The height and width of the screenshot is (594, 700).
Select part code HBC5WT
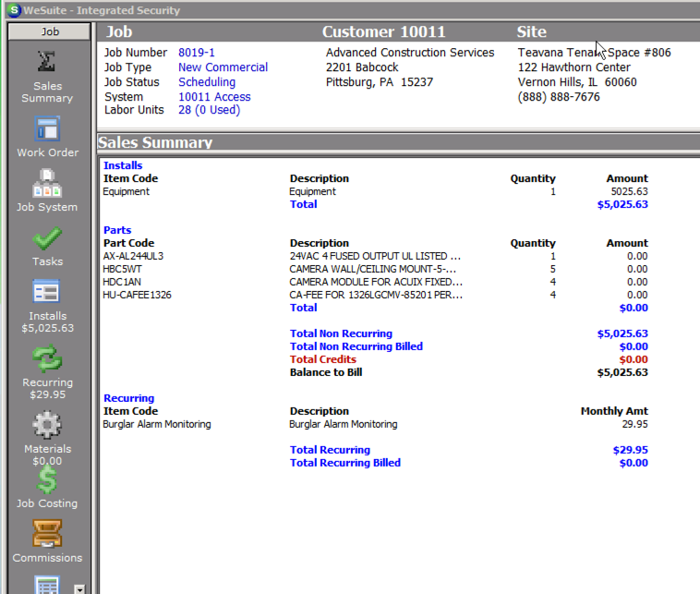coord(122,270)
